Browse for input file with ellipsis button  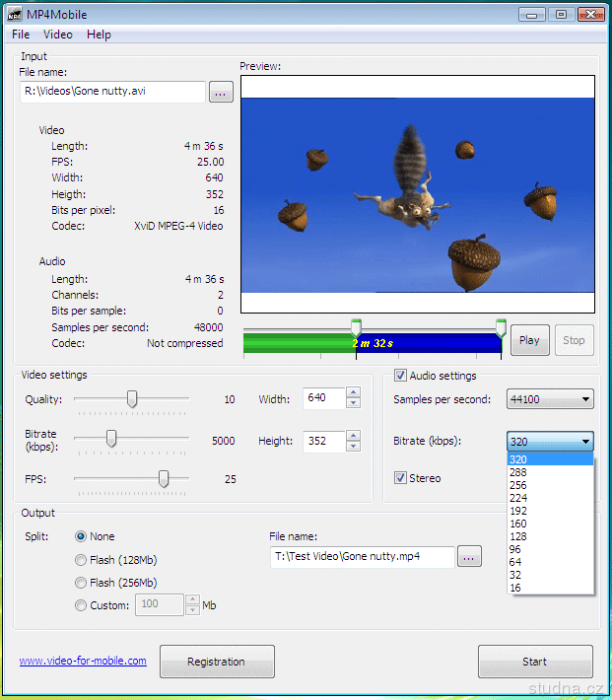click(221, 92)
